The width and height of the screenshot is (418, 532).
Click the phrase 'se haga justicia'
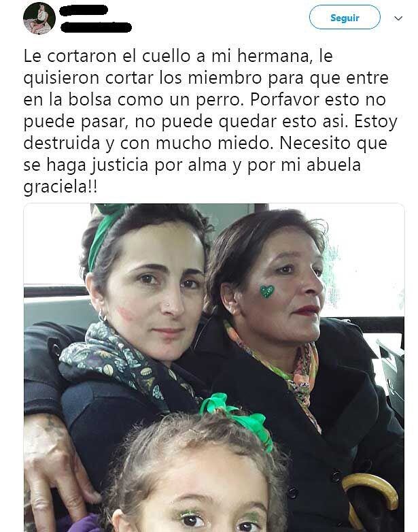tap(86, 165)
